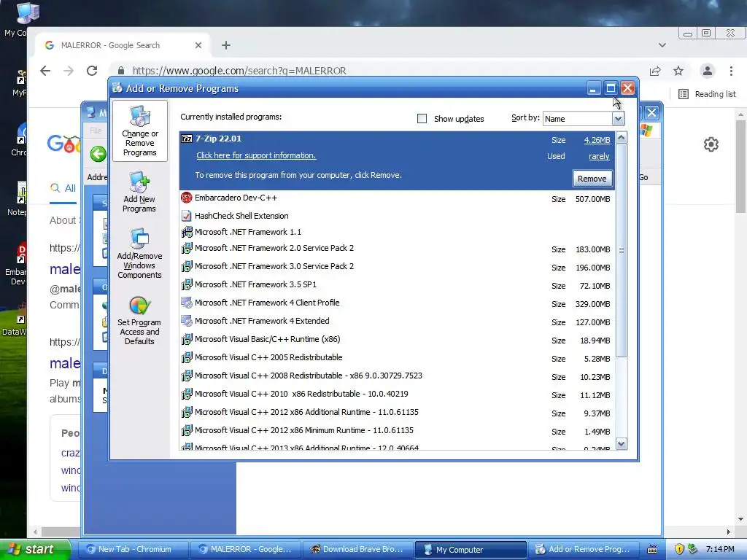
Task: Bookmark this page with star icon
Action: tap(678, 71)
